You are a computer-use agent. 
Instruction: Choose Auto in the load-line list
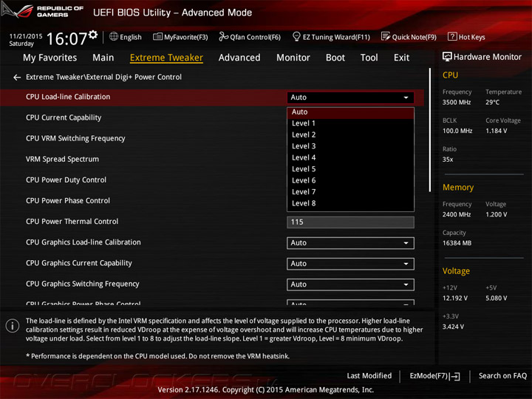pos(350,112)
